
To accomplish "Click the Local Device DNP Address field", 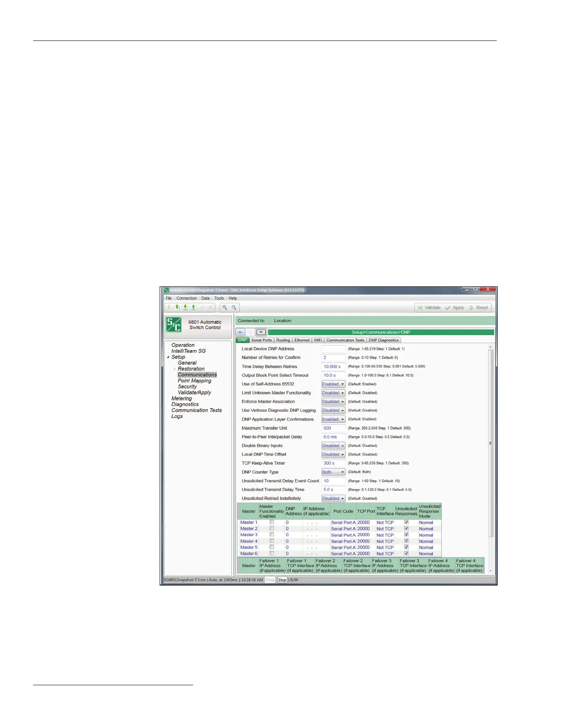I will pyautogui.click(x=333, y=349).
